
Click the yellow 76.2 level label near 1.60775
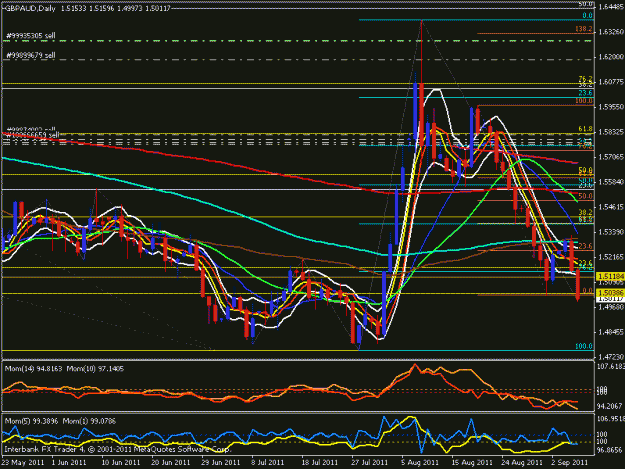pyautogui.click(x=586, y=79)
